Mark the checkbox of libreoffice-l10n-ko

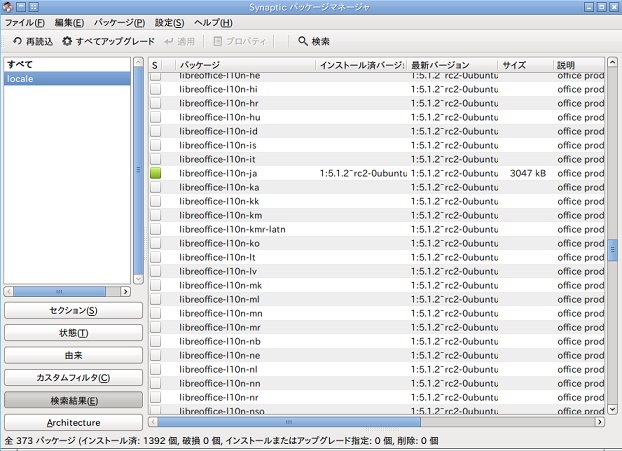click(x=156, y=243)
